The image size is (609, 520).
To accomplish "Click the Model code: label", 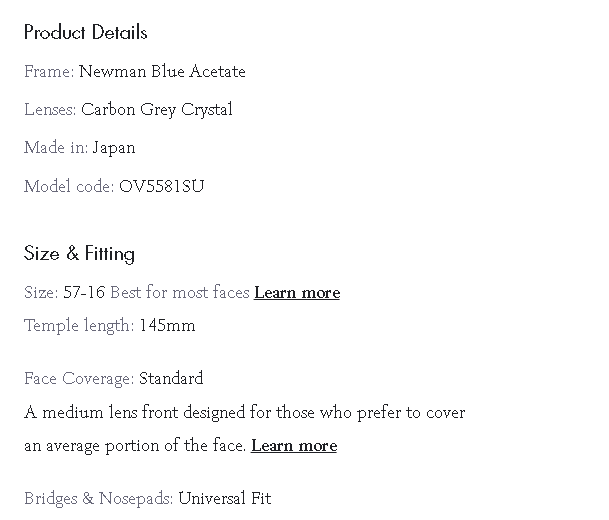I will click(x=69, y=187).
